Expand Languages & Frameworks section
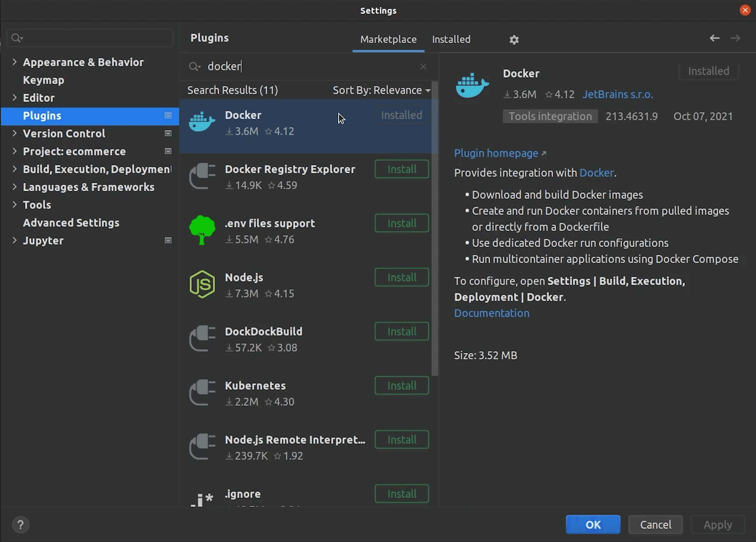 tap(14, 187)
